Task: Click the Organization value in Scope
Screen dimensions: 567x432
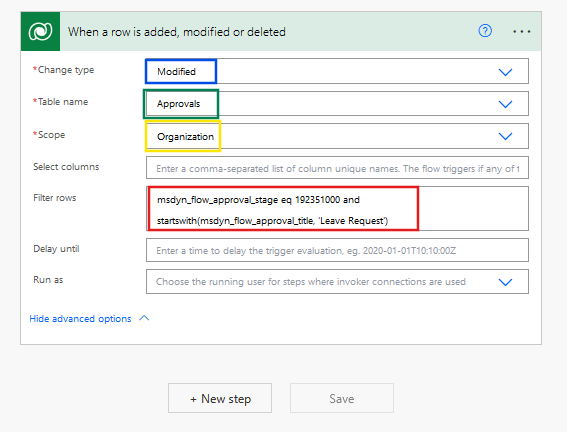Action: click(x=186, y=137)
